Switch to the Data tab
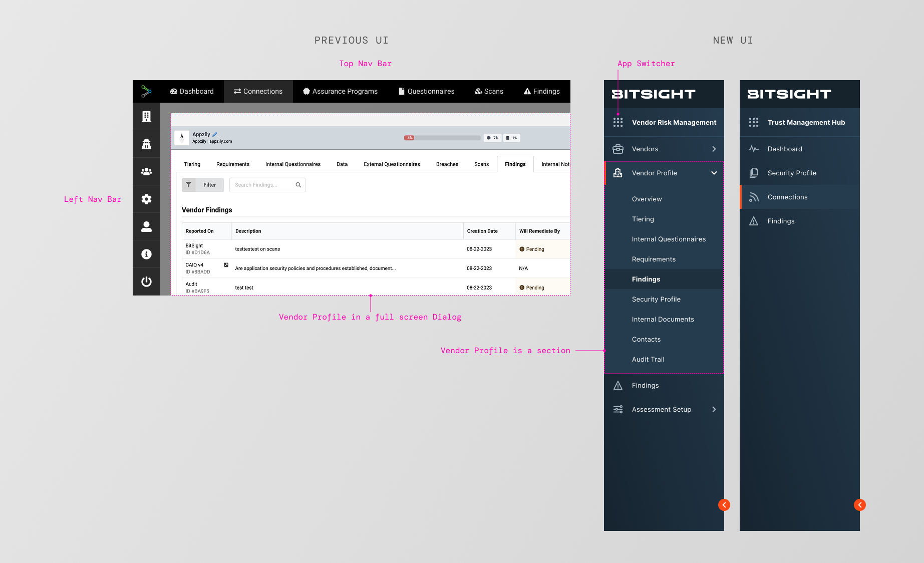Viewport: 924px width, 563px height. (x=342, y=164)
